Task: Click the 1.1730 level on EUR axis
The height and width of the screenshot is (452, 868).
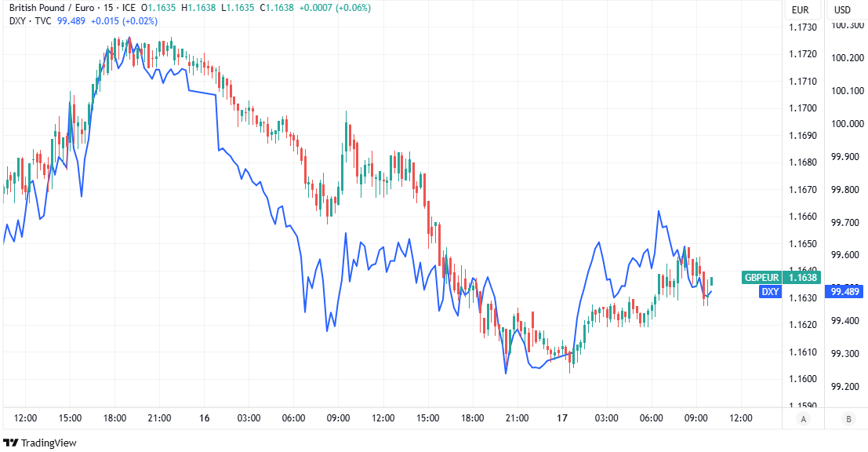Action: pyautogui.click(x=802, y=27)
